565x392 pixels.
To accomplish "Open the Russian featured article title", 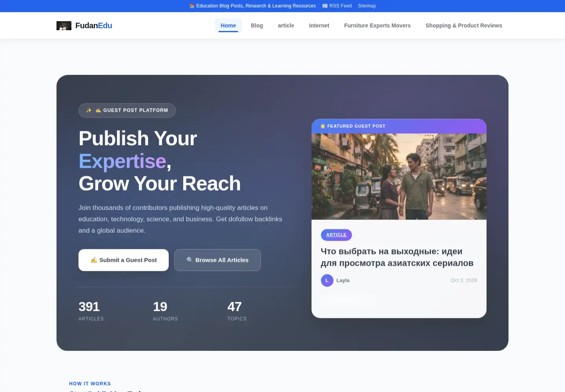I will click(397, 257).
